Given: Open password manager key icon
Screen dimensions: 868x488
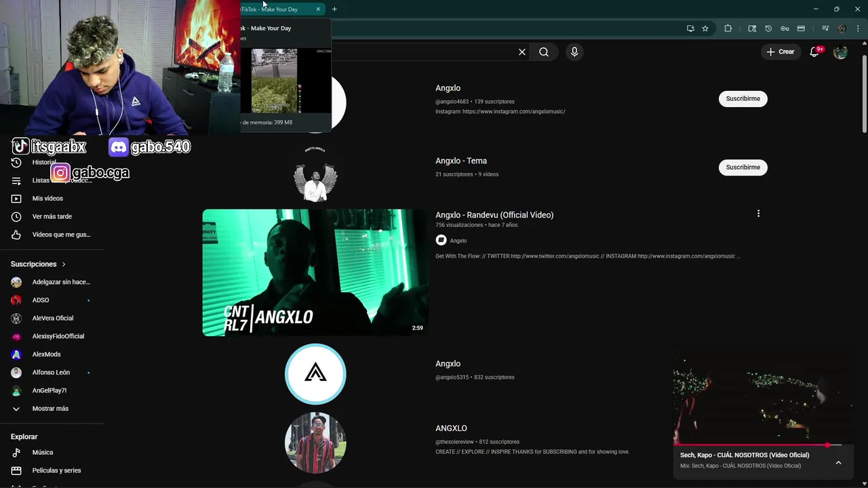Looking at the screenshot, I should coord(785,28).
